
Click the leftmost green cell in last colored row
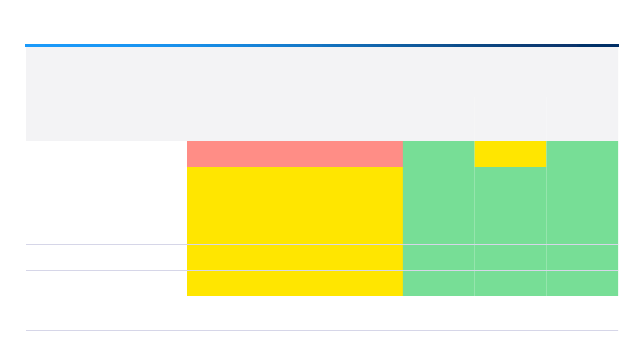pyautogui.click(x=438, y=283)
